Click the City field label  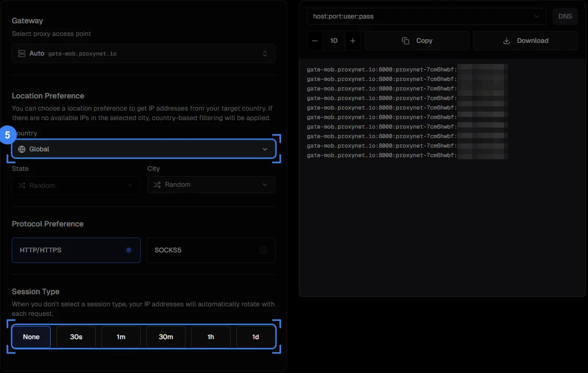pyautogui.click(x=153, y=169)
